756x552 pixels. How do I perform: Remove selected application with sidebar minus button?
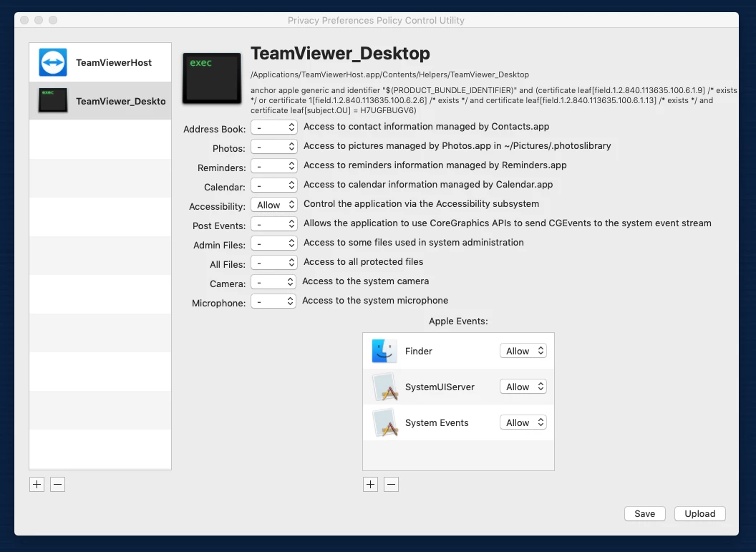57,484
